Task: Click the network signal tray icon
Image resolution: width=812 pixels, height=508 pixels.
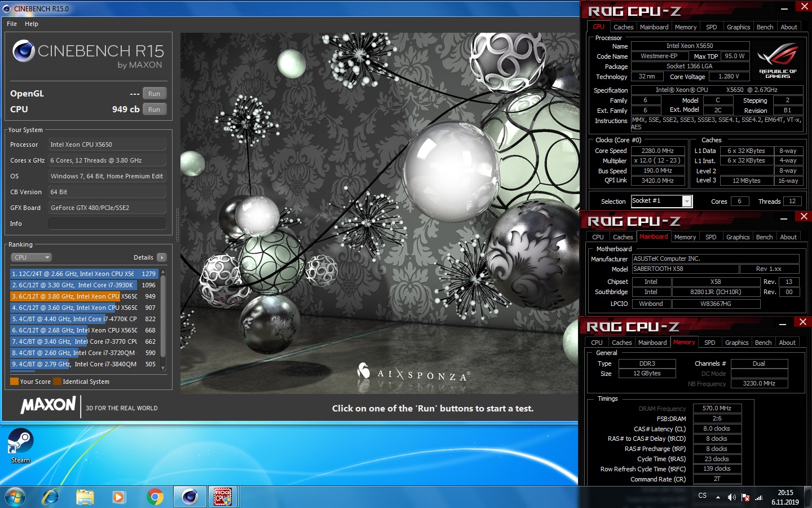Action: click(x=759, y=497)
